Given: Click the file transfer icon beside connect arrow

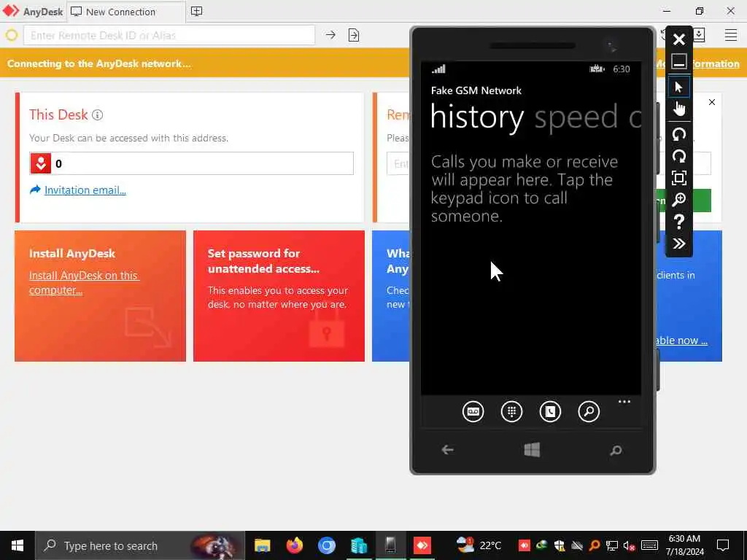Looking at the screenshot, I should pos(354,35).
